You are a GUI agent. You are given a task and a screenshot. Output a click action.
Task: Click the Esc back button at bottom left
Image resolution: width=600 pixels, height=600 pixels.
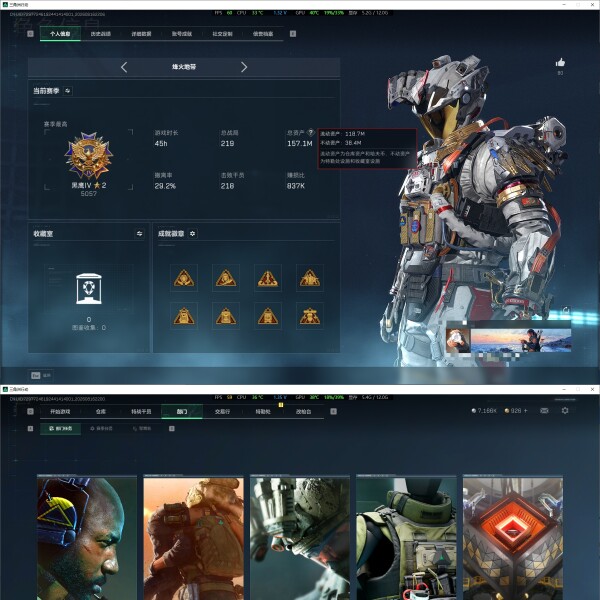pos(41,375)
